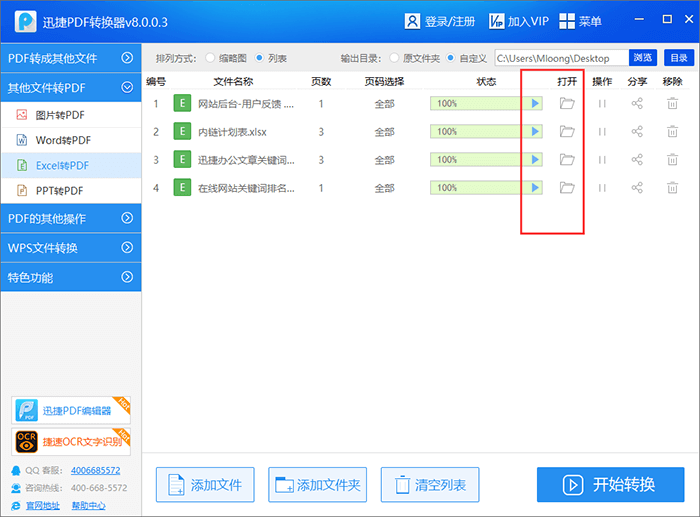This screenshot has height=517, width=700.
Task: Pause conversion of 网站后台-用户反馈 file
Action: (602, 104)
